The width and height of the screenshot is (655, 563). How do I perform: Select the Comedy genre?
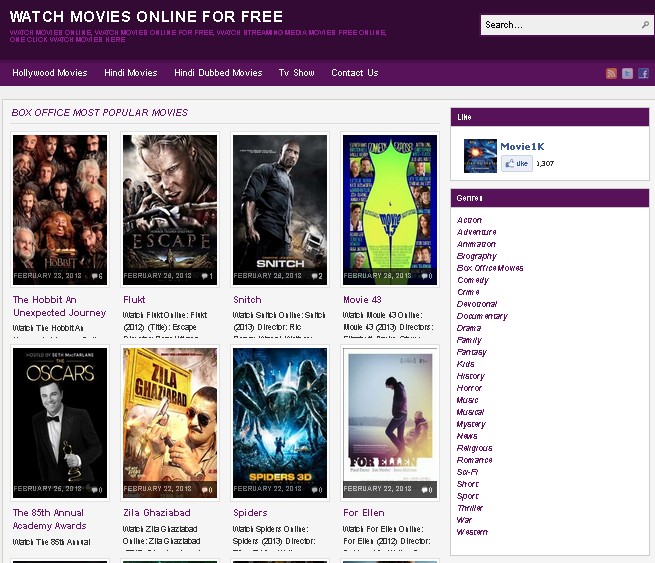(x=472, y=280)
